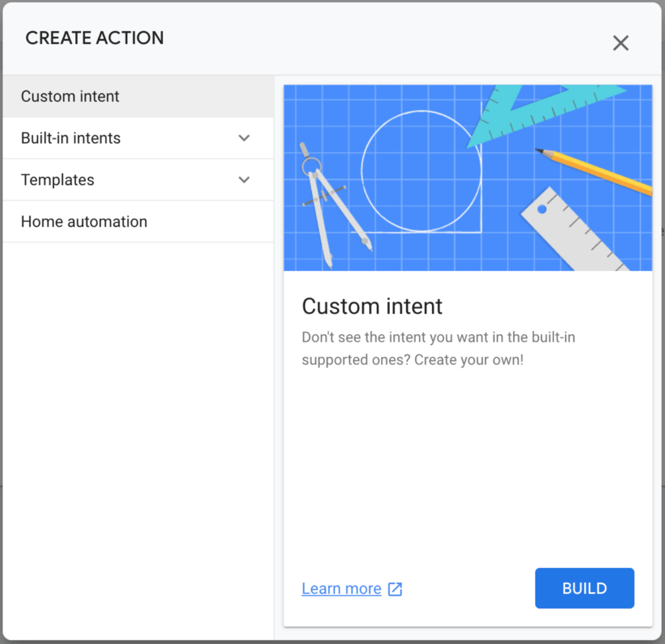Click the external link icon beside Learn more

(395, 589)
